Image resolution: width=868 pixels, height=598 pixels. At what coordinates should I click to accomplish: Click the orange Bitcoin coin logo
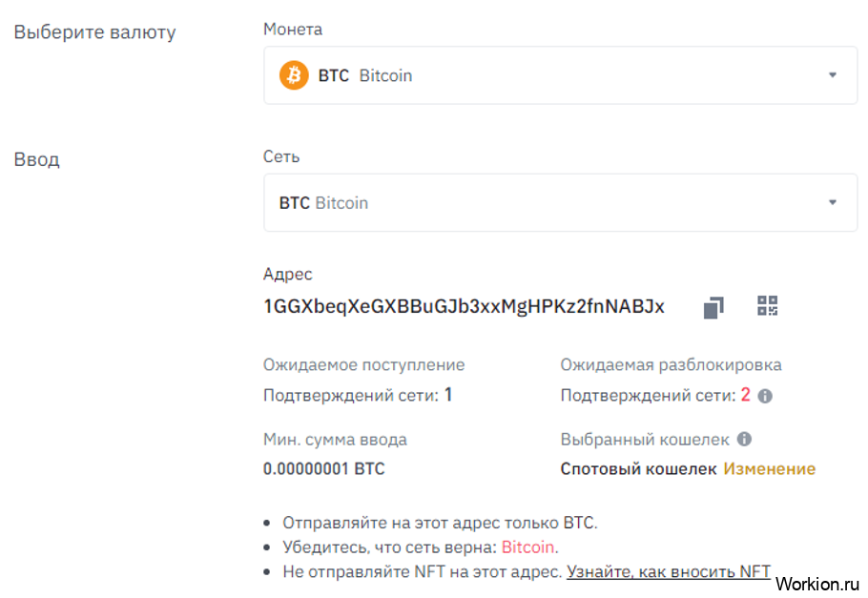pyautogui.click(x=294, y=75)
